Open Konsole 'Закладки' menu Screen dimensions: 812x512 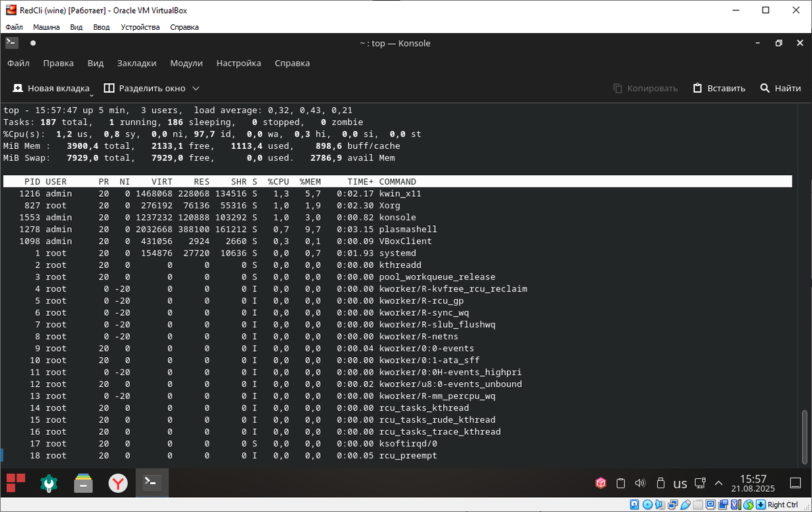(137, 63)
